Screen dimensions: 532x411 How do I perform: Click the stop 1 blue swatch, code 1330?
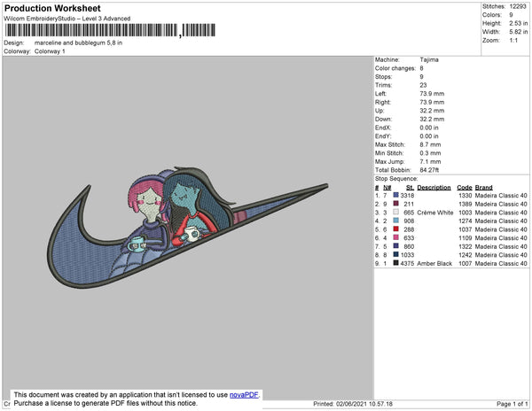(395, 195)
